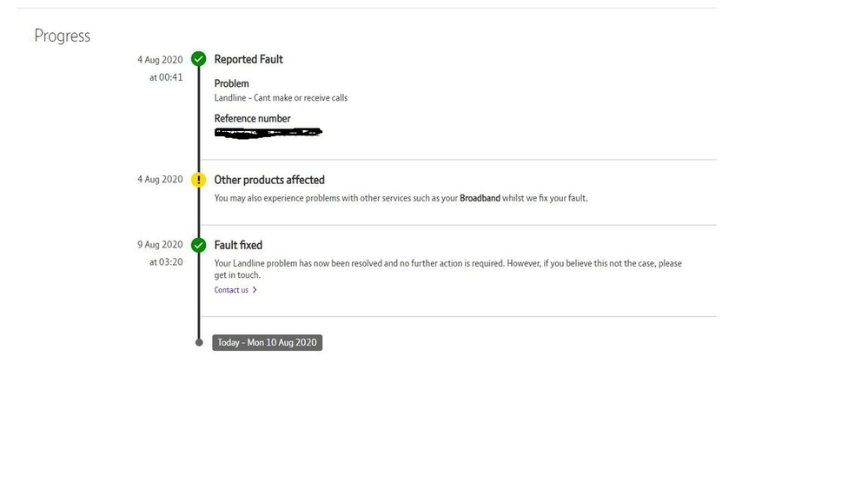Click the green checkmark beside Reported Fault
Screen dimensions: 868x488
(x=199, y=59)
